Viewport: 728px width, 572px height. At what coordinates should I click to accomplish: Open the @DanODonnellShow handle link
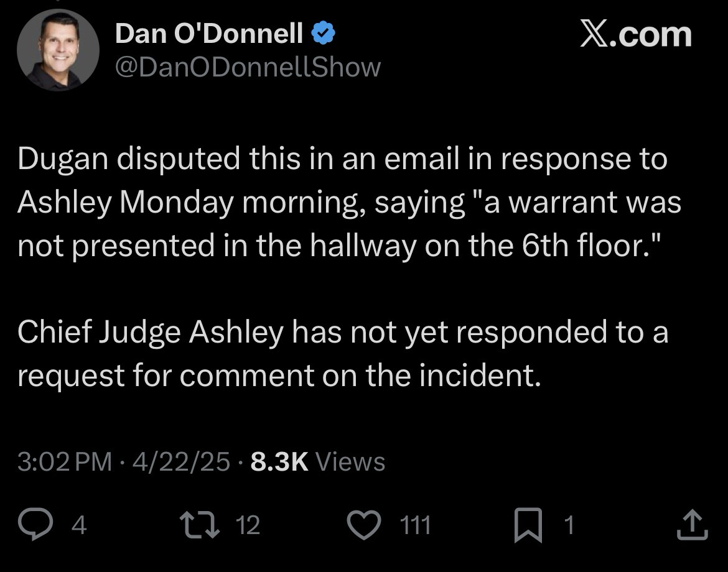point(248,67)
